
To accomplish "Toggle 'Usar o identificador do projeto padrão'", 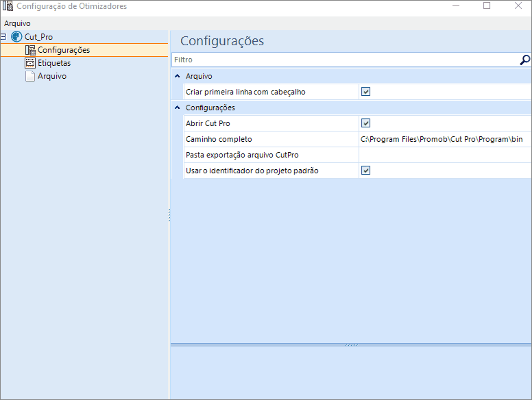I will [366, 171].
